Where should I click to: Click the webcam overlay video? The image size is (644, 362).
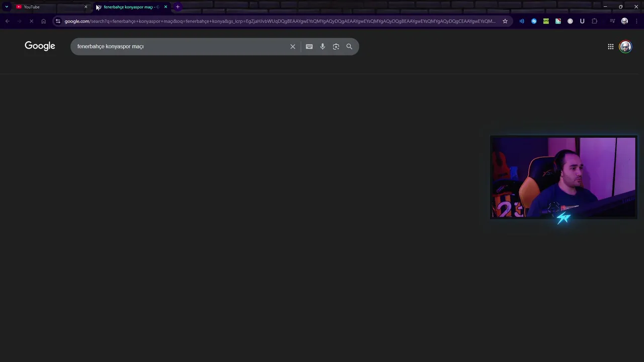563,177
